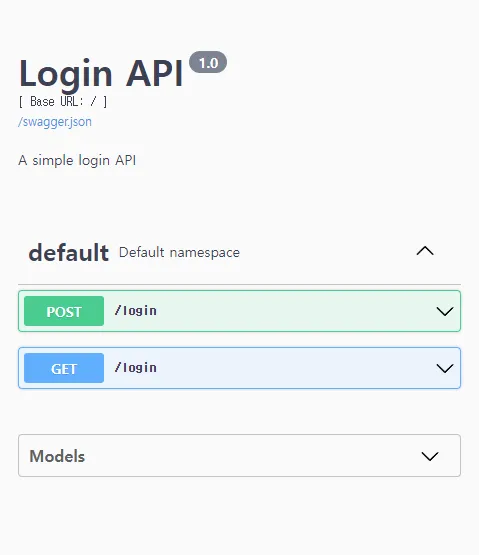479x555 pixels.
Task: Click the 'Default namespace' description text
Action: click(x=179, y=253)
